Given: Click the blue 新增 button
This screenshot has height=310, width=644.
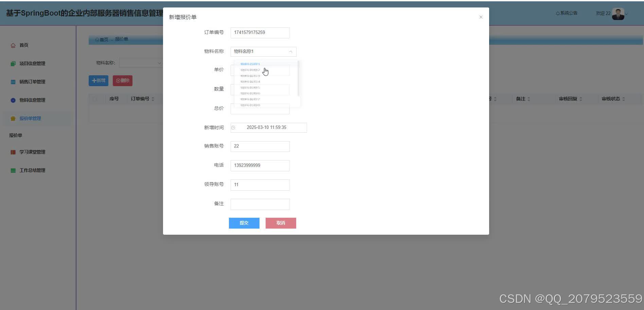Looking at the screenshot, I should point(99,81).
